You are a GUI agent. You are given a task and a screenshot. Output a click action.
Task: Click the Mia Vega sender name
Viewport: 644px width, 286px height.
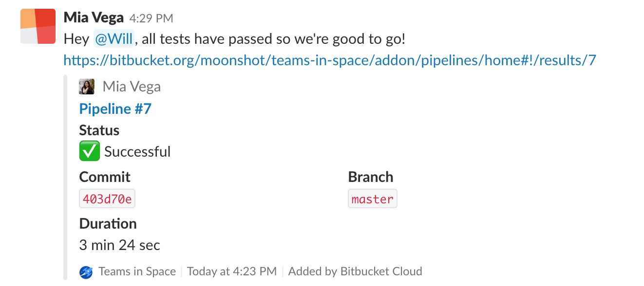coord(93,17)
